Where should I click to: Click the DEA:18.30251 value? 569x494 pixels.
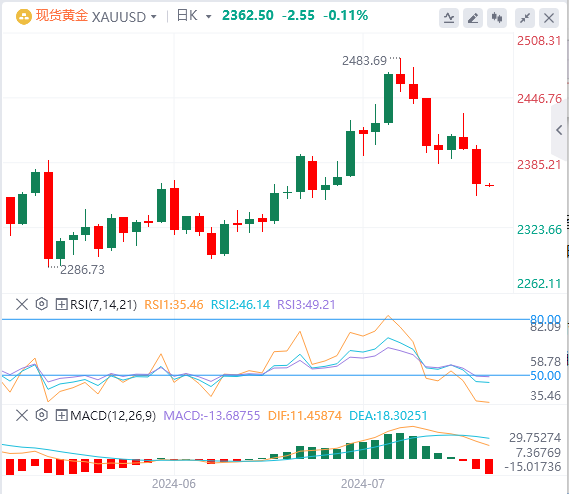(x=388, y=416)
